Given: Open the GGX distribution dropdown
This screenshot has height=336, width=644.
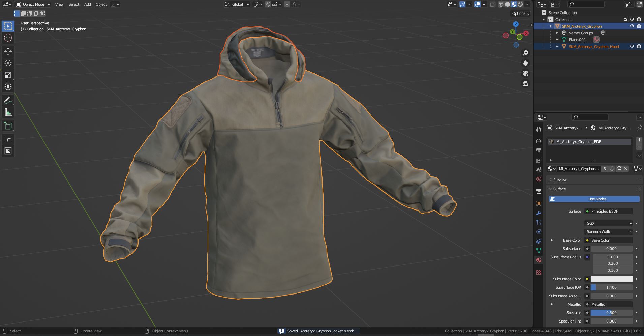Looking at the screenshot, I should click(x=608, y=223).
